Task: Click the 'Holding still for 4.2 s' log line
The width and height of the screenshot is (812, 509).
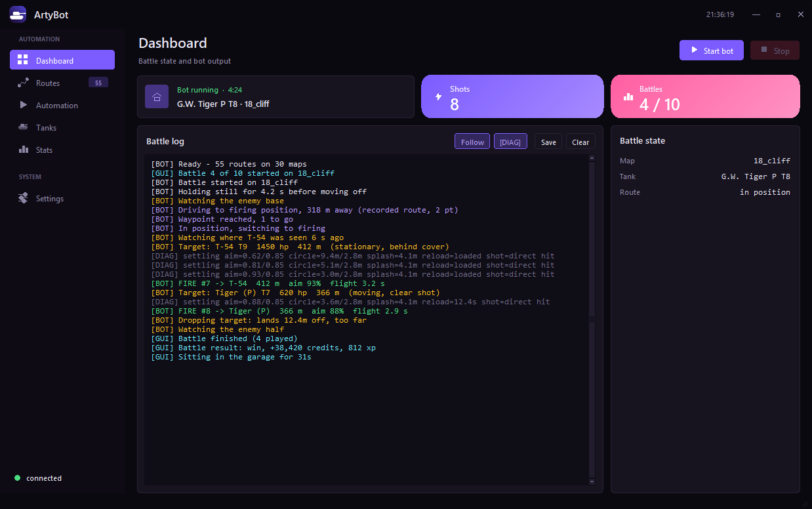Action: [x=259, y=192]
